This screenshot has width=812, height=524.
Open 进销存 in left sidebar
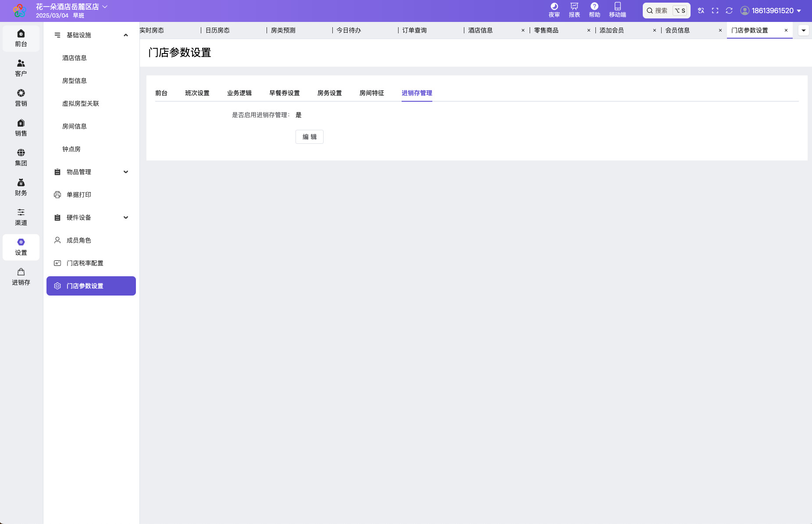click(x=21, y=277)
